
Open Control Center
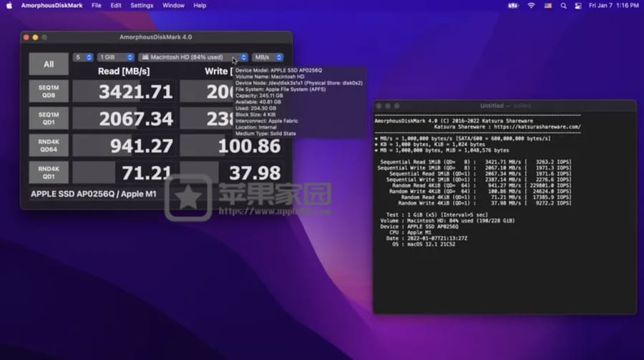578,6
